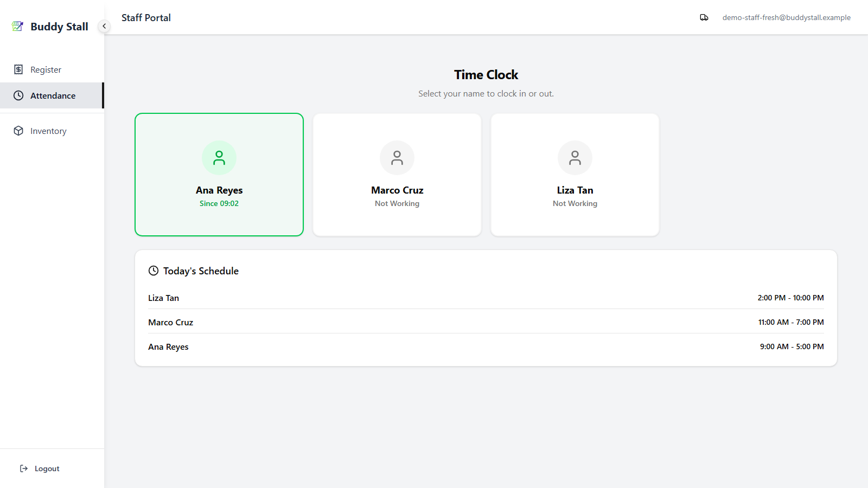
Task: Click the Buddy Stall logo icon
Action: pos(17,26)
